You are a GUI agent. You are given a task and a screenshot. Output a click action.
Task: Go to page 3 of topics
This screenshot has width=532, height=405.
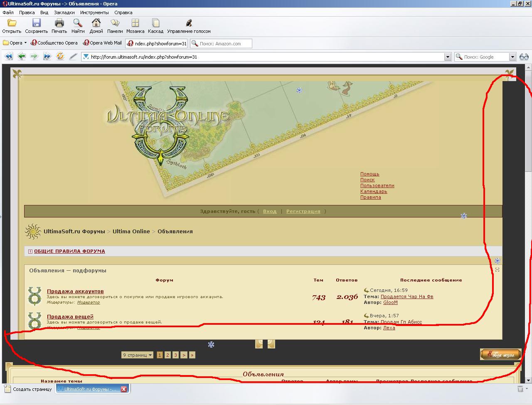click(175, 355)
